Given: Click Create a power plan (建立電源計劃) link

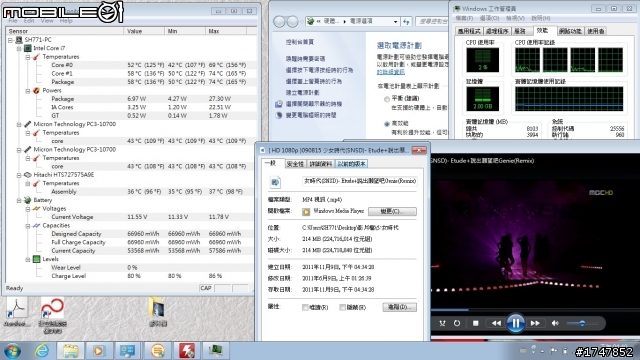Looking at the screenshot, I should pyautogui.click(x=302, y=93).
